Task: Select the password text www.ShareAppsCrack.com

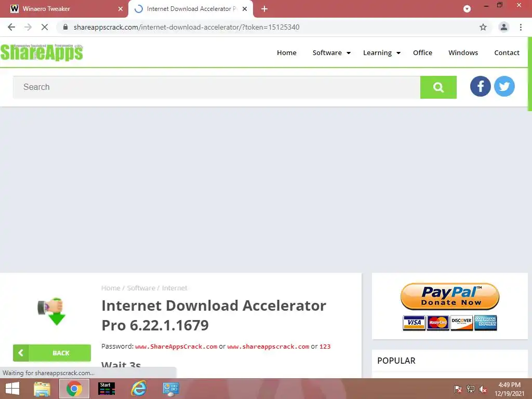Action: [176, 347]
